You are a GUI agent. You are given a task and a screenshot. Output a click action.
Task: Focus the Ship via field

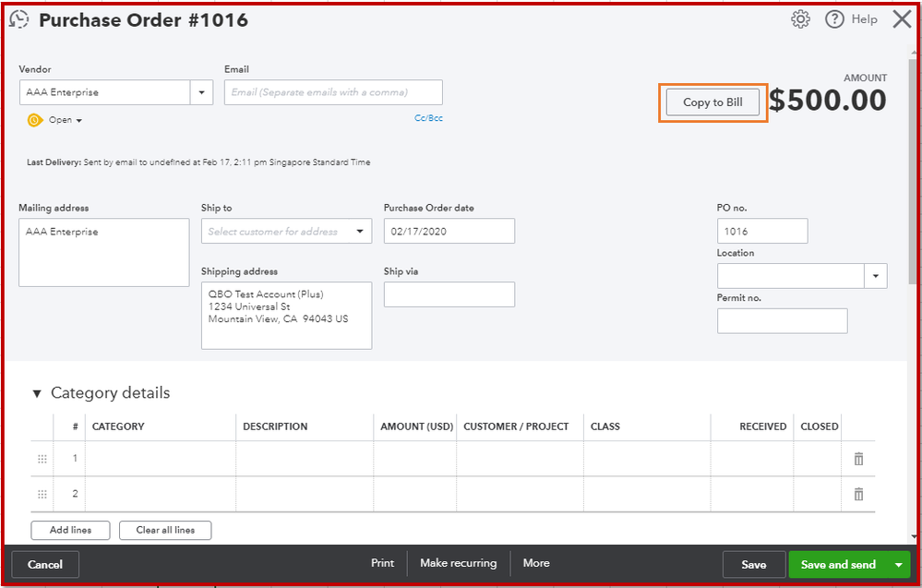point(449,294)
